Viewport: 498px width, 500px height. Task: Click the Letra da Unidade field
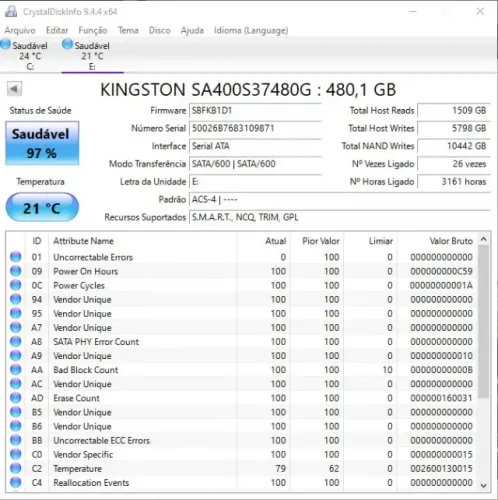tap(255, 182)
